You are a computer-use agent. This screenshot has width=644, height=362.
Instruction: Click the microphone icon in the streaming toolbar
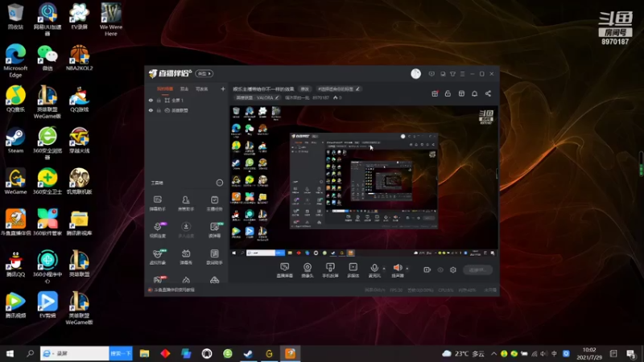click(374, 268)
